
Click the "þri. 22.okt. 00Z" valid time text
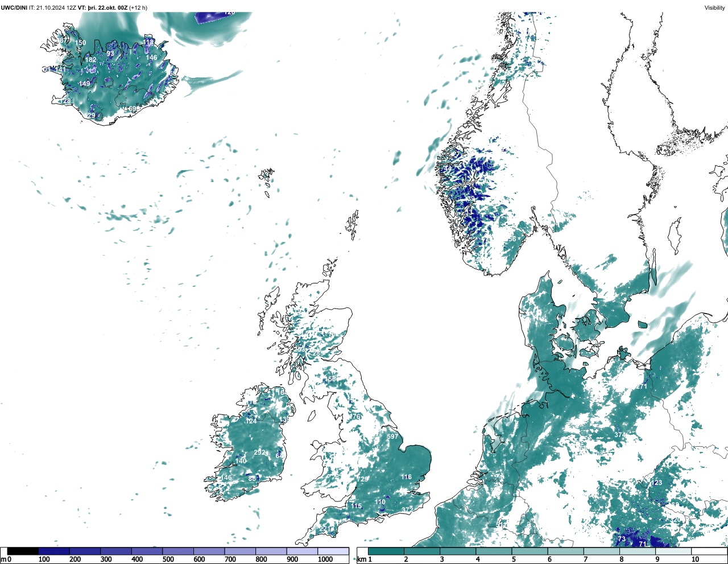[107, 7]
